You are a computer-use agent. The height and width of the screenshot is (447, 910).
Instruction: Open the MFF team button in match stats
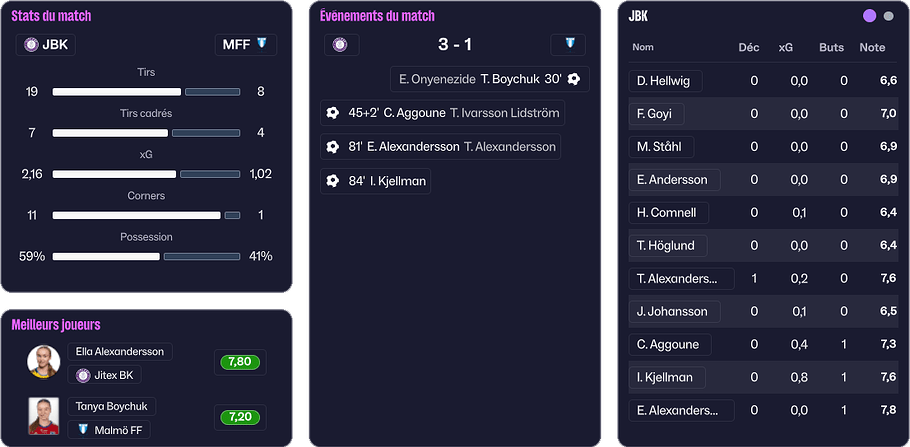point(246,44)
